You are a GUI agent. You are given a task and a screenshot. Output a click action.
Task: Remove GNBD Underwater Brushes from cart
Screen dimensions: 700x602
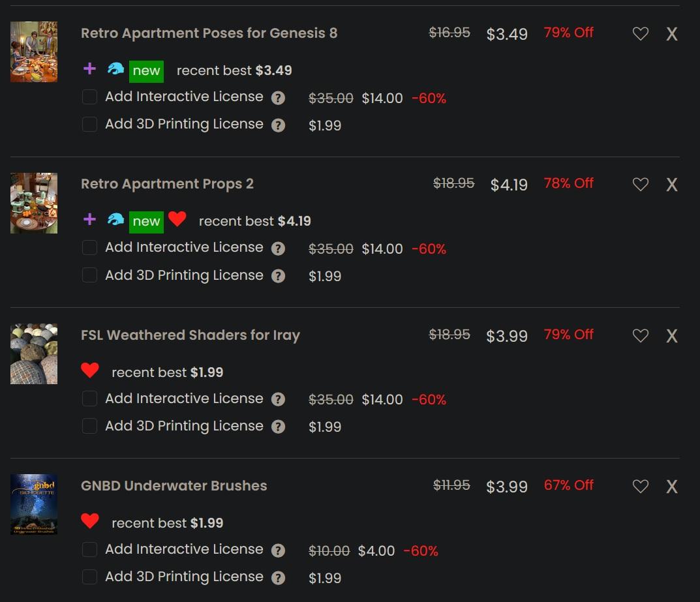click(x=671, y=487)
